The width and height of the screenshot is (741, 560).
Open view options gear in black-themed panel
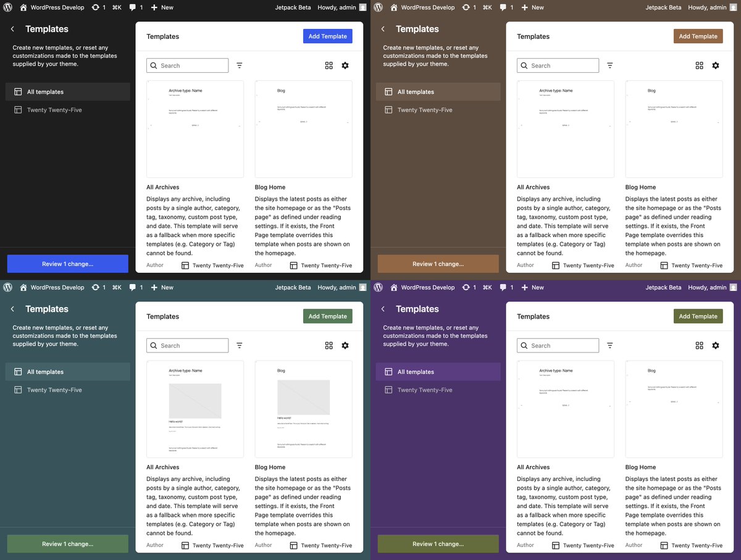point(345,65)
